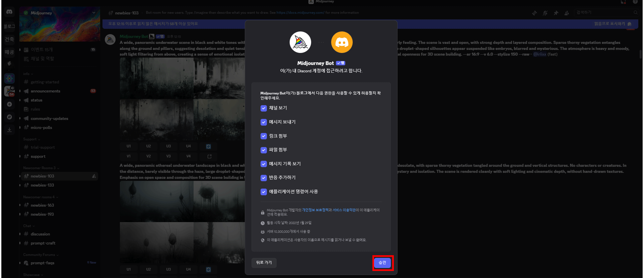Click the 승인 authorize button
The height and width of the screenshot is (278, 644).
pos(382,263)
